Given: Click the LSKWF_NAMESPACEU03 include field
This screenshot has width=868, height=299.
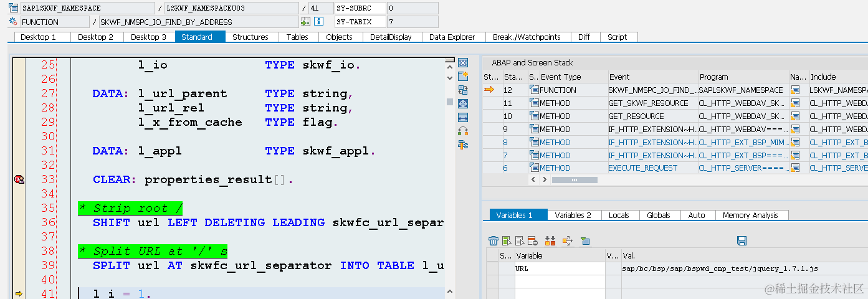Looking at the screenshot, I should click(x=231, y=8).
